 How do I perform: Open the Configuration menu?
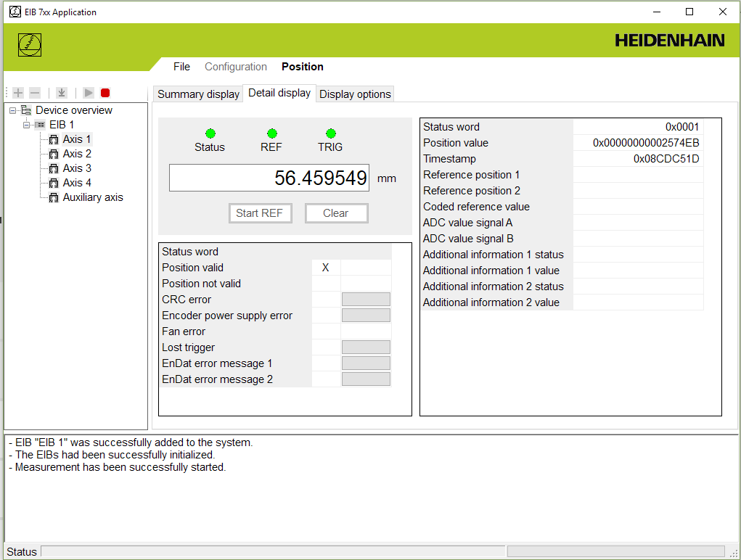click(x=236, y=67)
